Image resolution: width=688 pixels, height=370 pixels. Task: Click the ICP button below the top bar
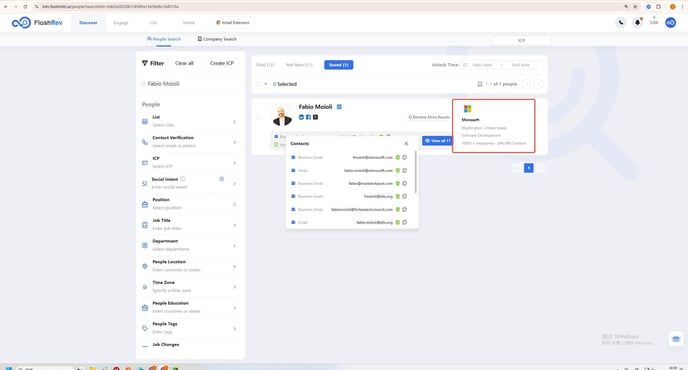coord(521,40)
